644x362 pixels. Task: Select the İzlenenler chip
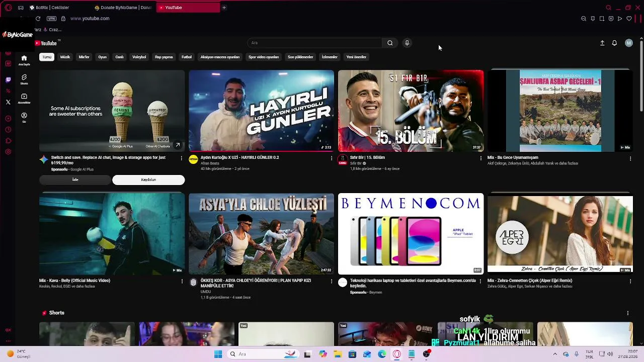click(330, 57)
